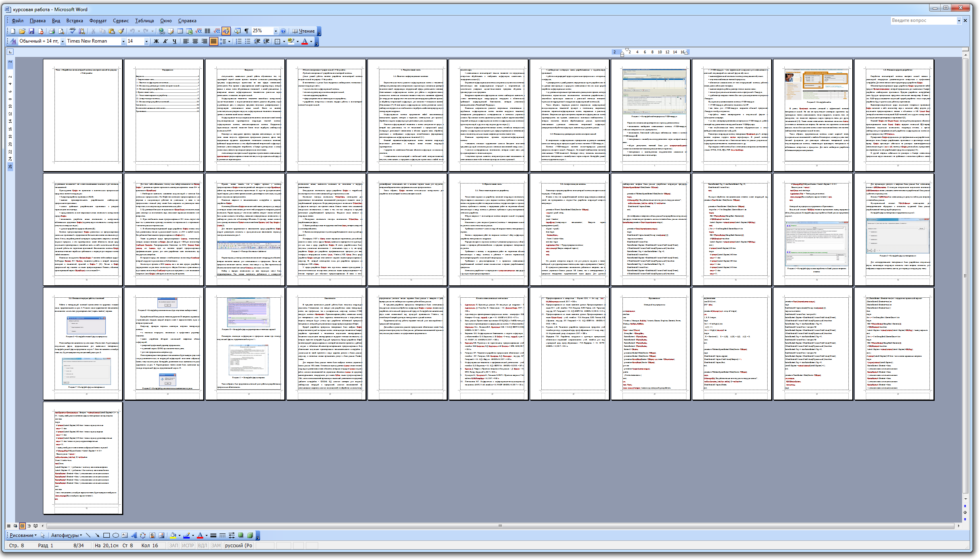The image size is (980, 560).
Task: Click the Insert Excel spreadsheet icon
Action: click(x=189, y=31)
